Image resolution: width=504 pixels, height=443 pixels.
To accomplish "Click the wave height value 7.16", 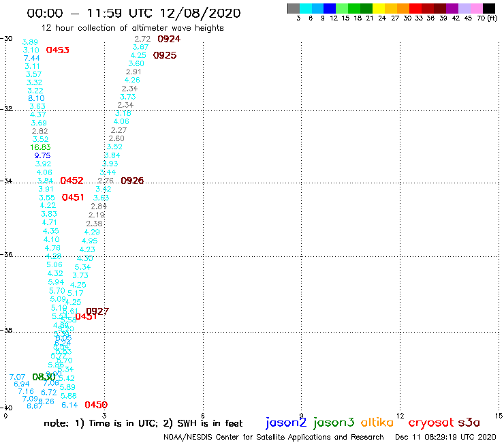I will pos(26,391).
